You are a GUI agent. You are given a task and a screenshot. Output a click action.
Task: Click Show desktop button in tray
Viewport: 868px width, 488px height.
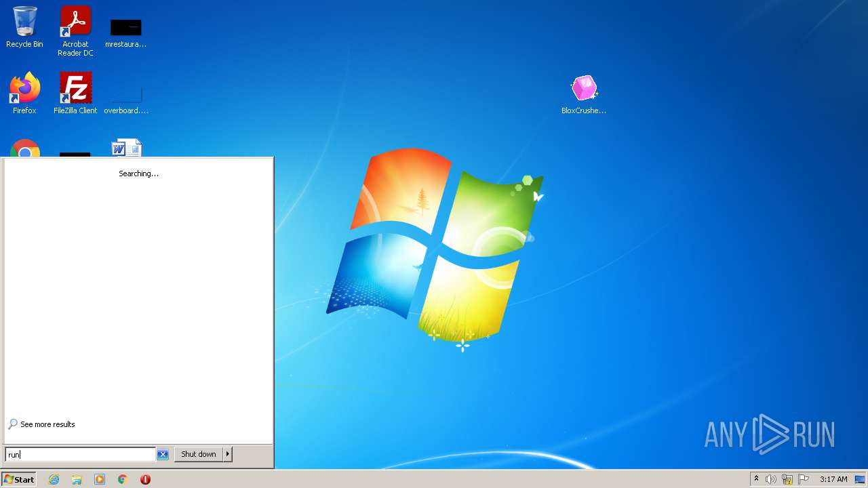click(x=860, y=479)
